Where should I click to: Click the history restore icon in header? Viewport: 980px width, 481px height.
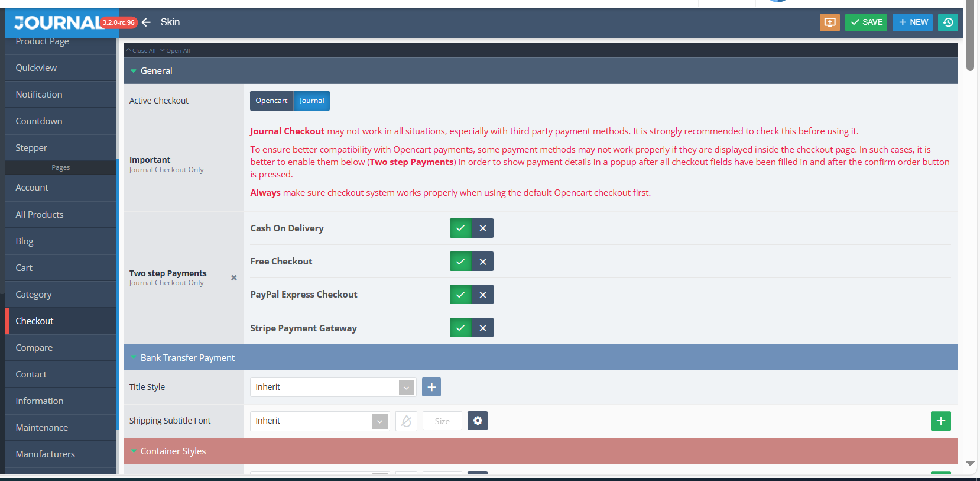pyautogui.click(x=948, y=22)
